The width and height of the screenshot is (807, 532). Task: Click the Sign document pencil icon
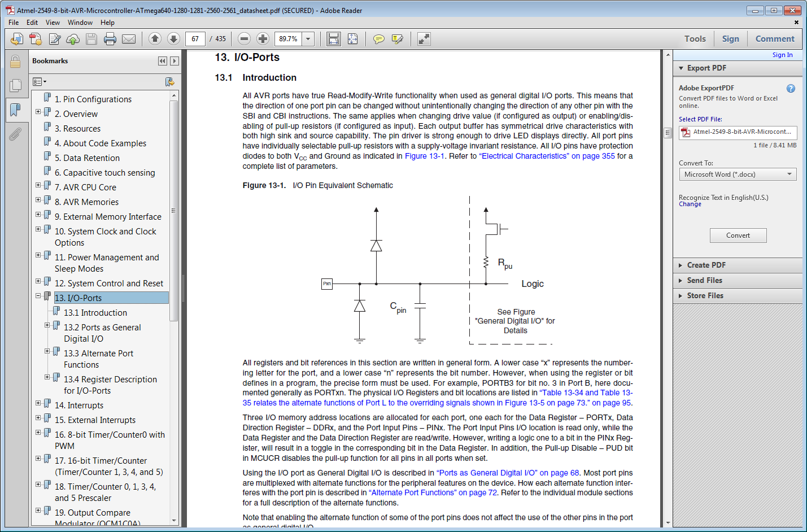pyautogui.click(x=55, y=39)
